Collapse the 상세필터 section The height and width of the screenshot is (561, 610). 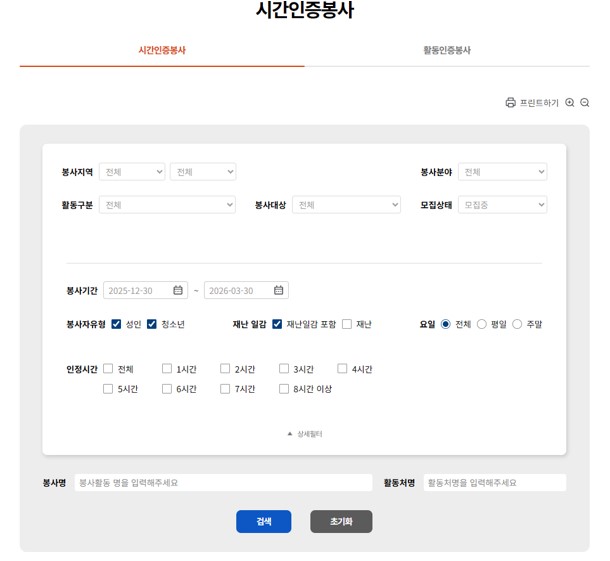tap(305, 434)
